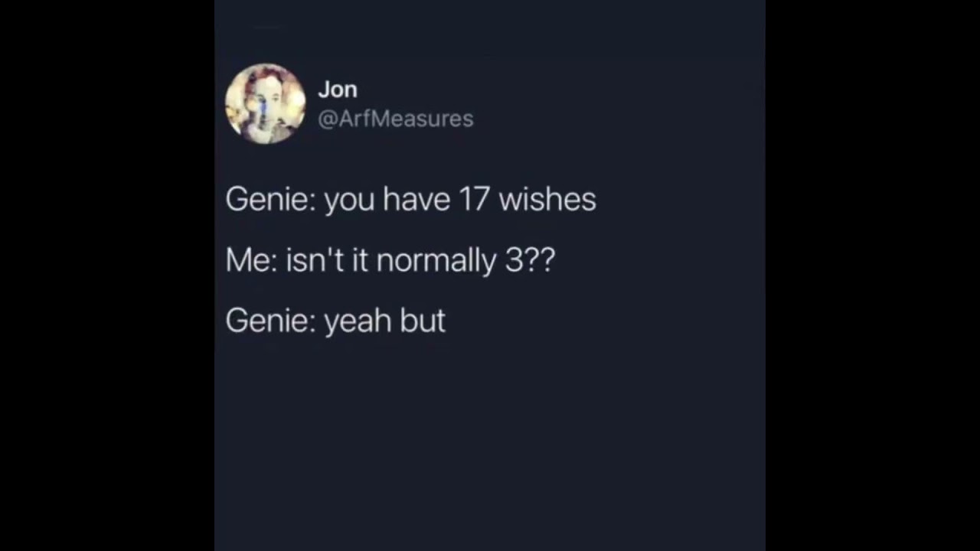Click the word "isn't"
This screenshot has height=551, width=980.
315,260
